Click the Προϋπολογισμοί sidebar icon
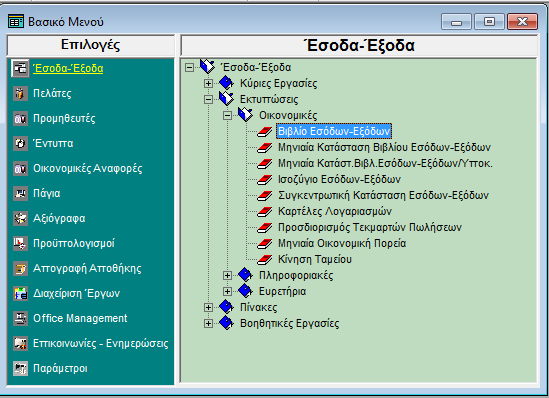549x398 pixels. point(20,243)
